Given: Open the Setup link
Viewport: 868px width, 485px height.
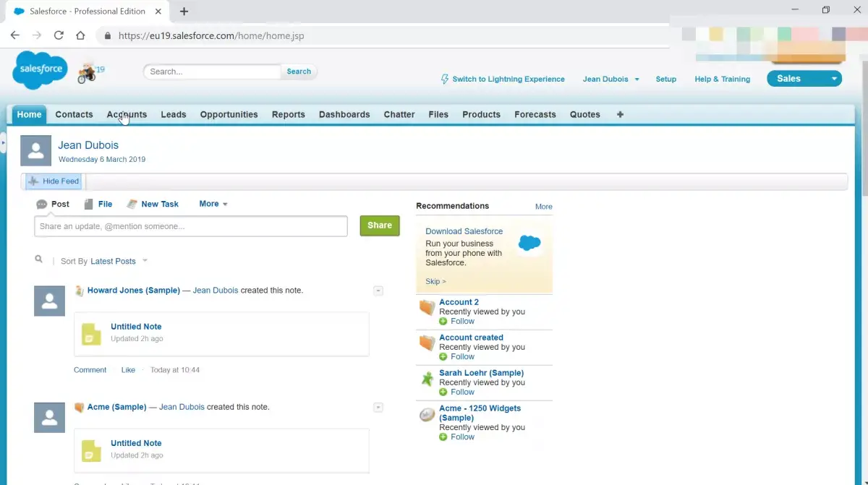Looking at the screenshot, I should coord(666,80).
